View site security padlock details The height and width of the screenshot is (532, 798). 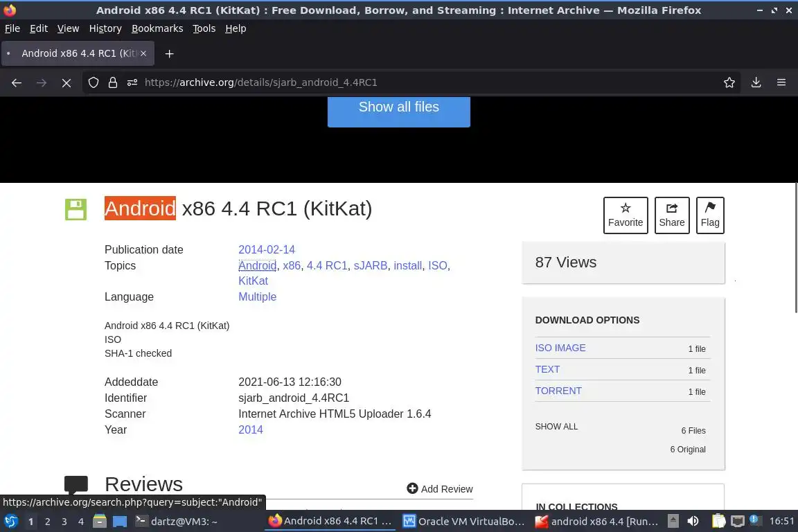click(112, 82)
